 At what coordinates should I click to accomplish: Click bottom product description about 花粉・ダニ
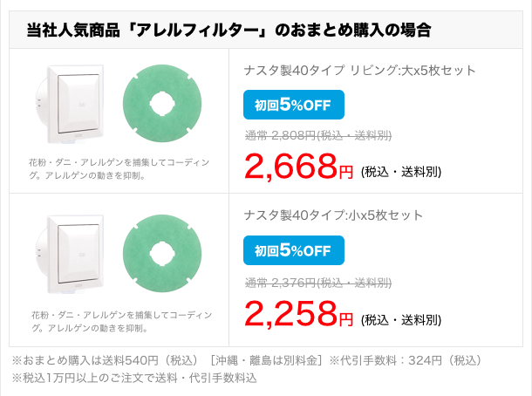click(121, 322)
